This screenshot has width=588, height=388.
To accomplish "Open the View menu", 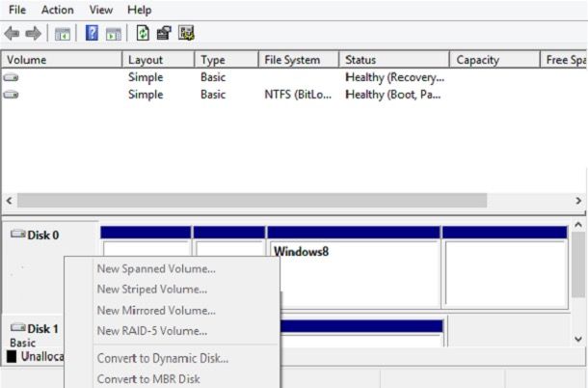I will pos(101,10).
